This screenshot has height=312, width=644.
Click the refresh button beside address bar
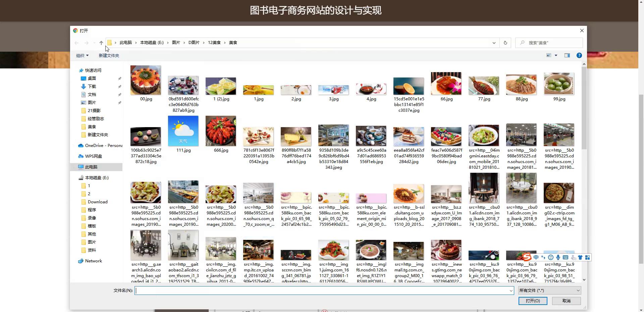click(505, 43)
